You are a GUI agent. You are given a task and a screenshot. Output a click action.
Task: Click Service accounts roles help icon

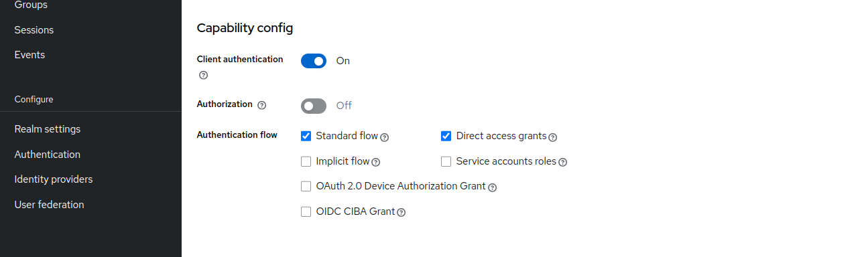pos(563,162)
